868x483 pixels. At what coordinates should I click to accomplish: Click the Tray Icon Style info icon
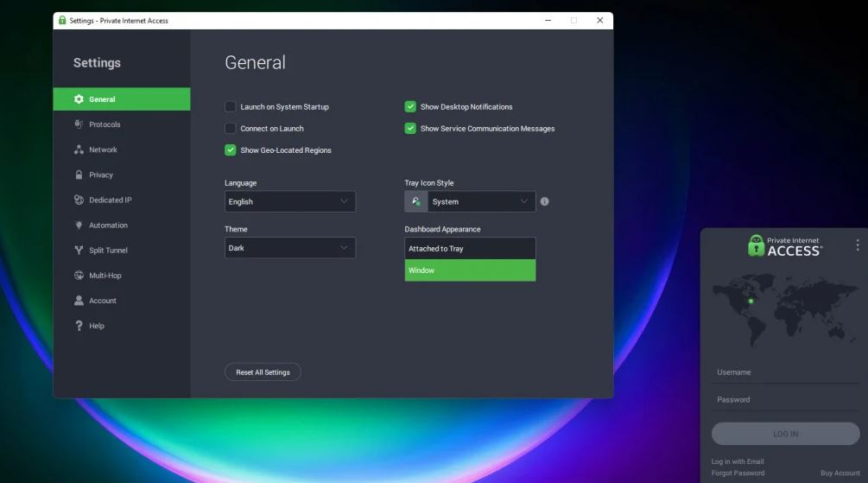click(545, 201)
